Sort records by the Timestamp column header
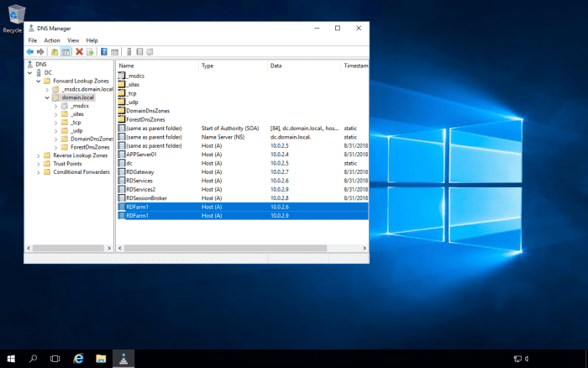588x368 pixels. click(x=354, y=66)
